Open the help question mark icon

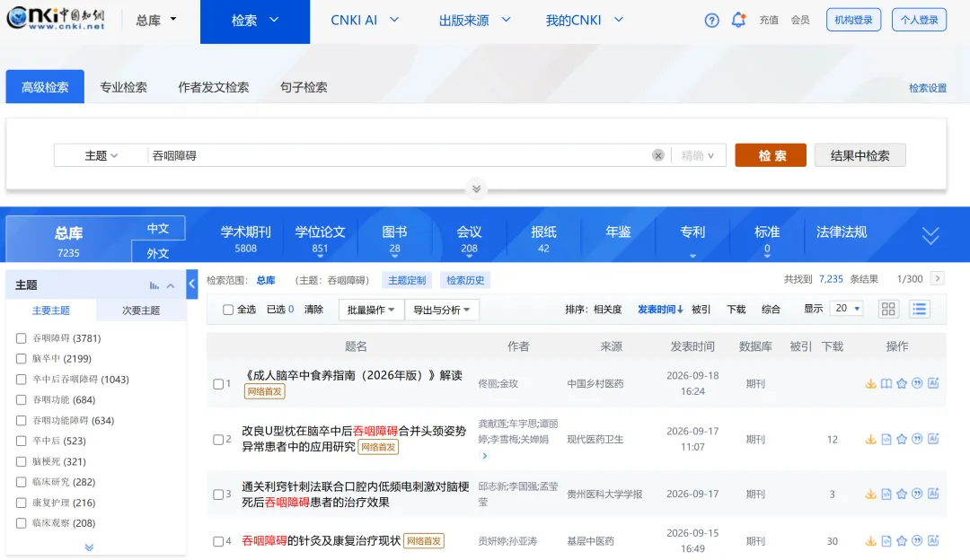[x=711, y=21]
